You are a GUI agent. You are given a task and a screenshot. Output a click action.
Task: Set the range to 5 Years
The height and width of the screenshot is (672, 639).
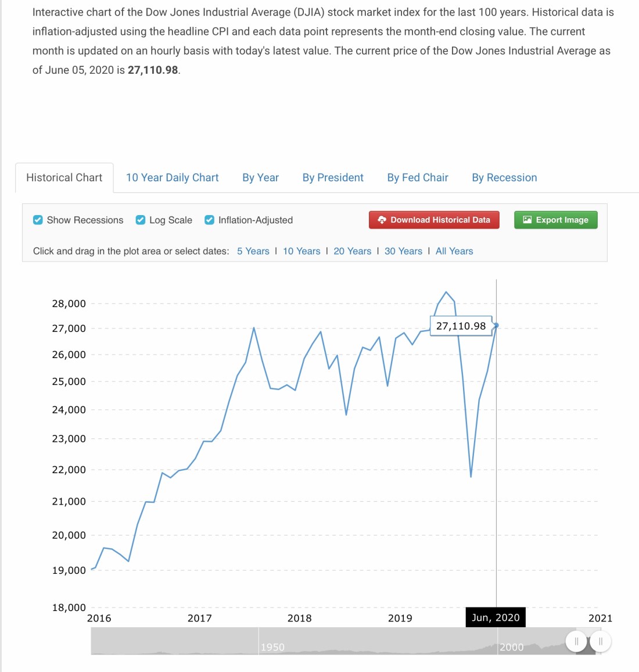[253, 251]
